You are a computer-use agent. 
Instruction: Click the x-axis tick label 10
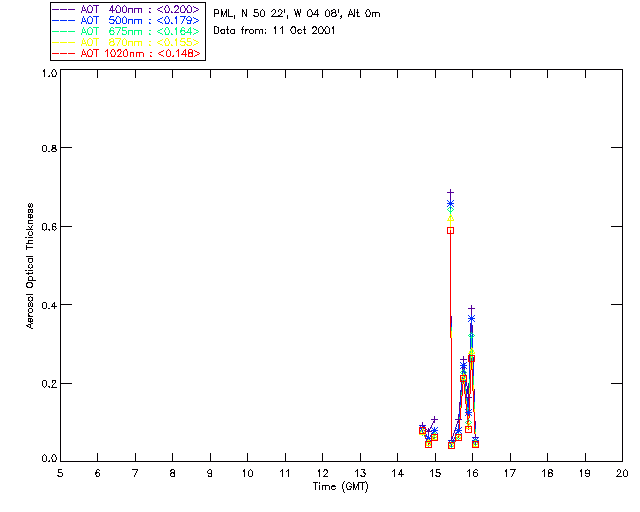point(247,473)
